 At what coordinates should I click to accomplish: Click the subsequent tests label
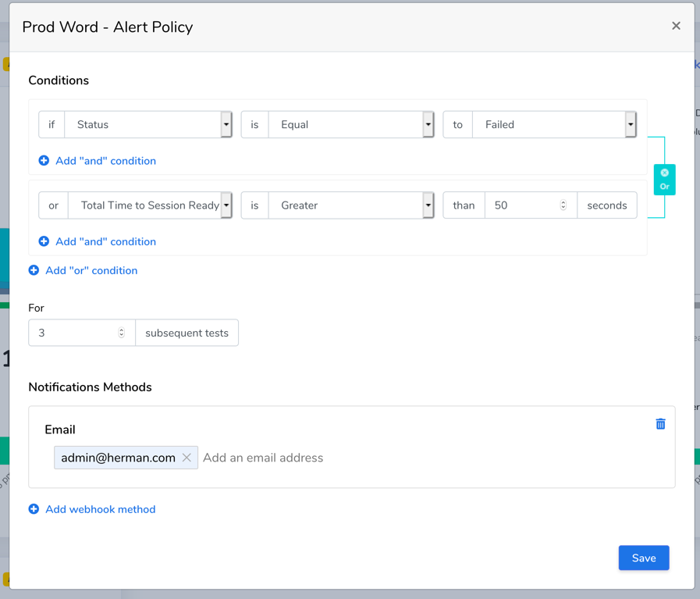click(187, 333)
